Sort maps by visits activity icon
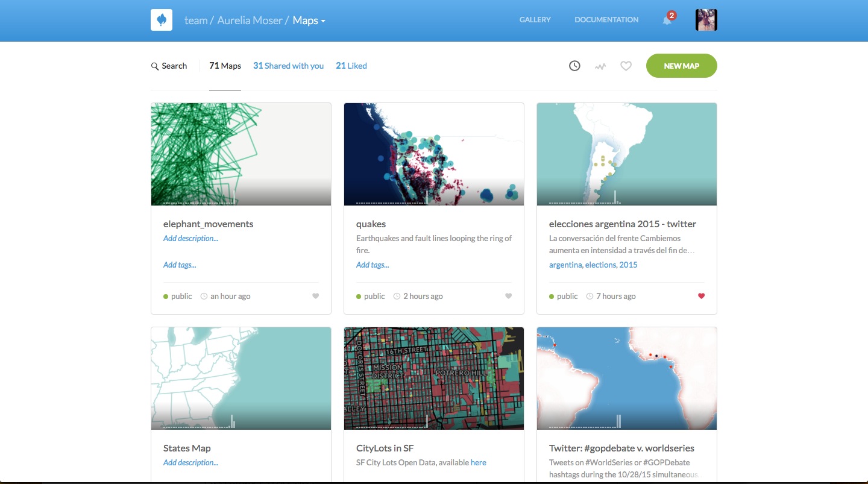868x484 pixels. point(600,66)
